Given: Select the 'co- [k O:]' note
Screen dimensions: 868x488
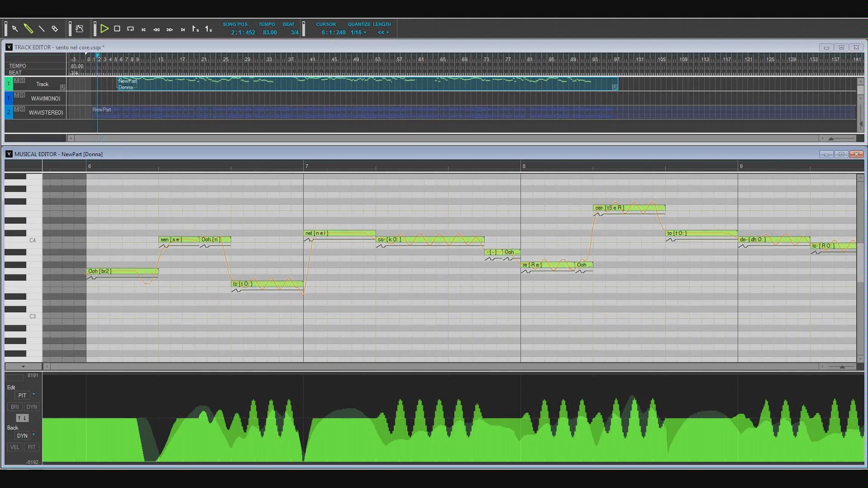Looking at the screenshot, I should pyautogui.click(x=430, y=240).
